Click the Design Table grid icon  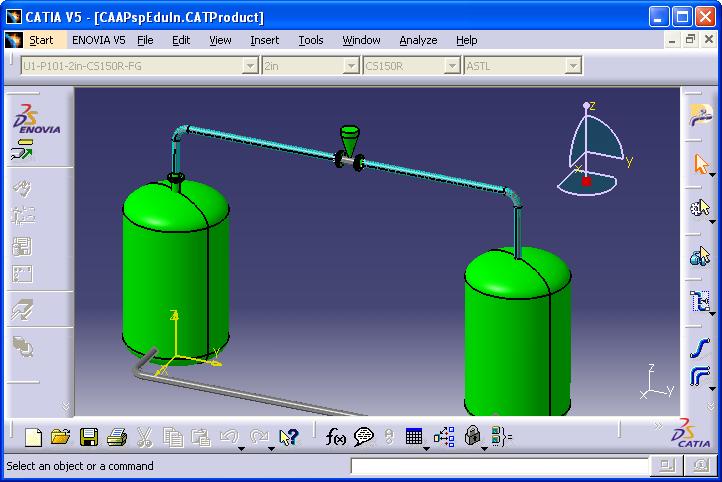[415, 436]
